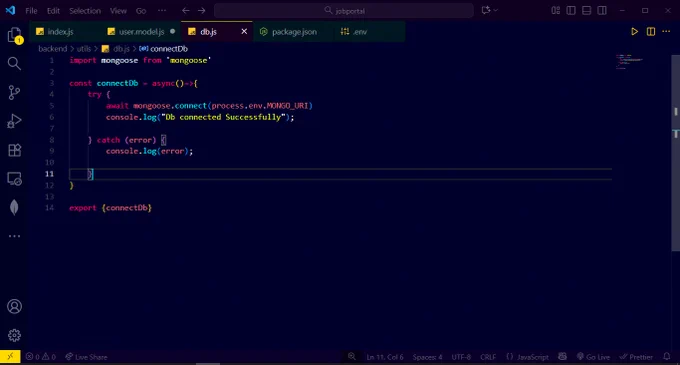Run the code with the play button
This screenshot has height=365, width=680.
point(634,32)
